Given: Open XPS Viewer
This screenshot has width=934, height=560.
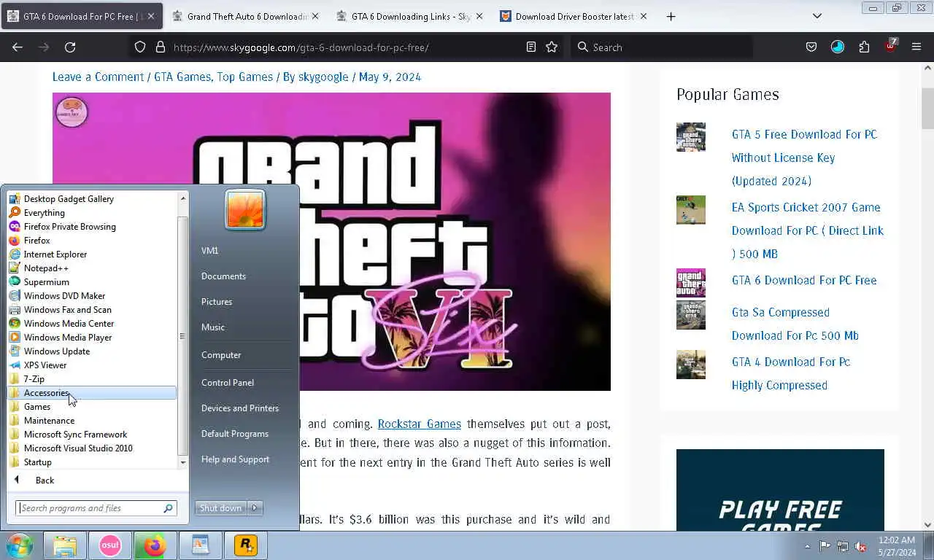Looking at the screenshot, I should click(x=92, y=365).
